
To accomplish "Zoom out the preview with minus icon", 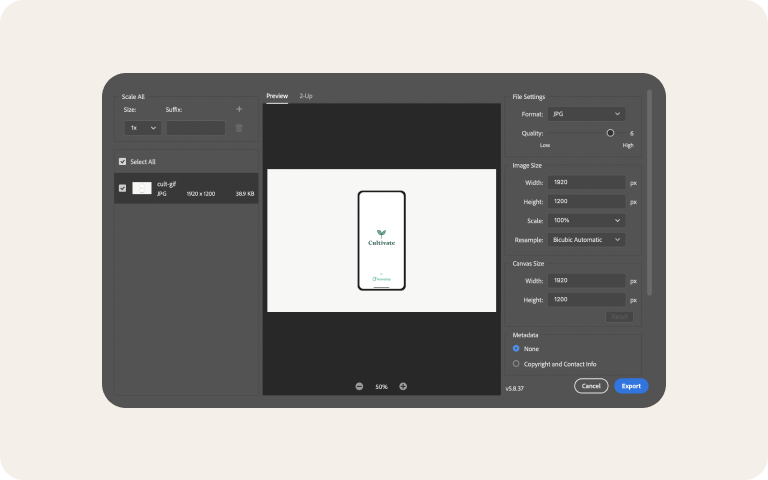I will point(360,386).
